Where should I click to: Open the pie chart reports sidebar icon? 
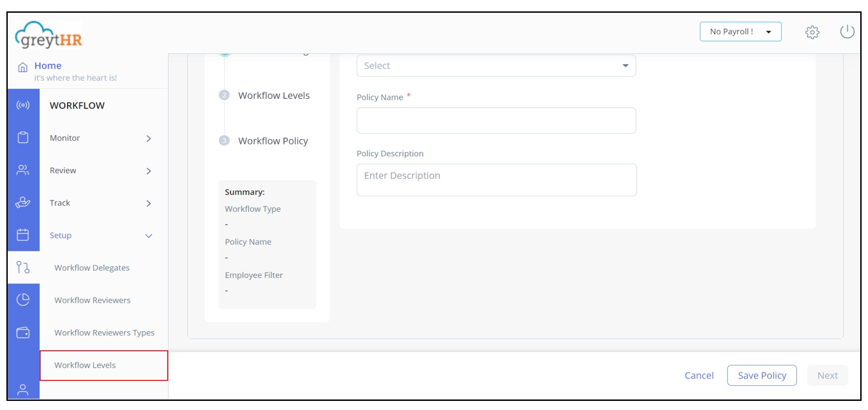coord(23,299)
